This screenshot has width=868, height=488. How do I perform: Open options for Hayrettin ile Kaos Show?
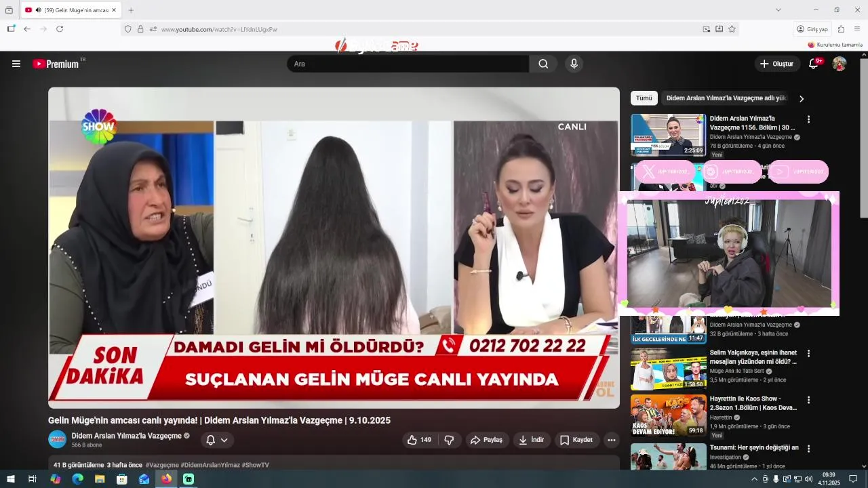808,400
